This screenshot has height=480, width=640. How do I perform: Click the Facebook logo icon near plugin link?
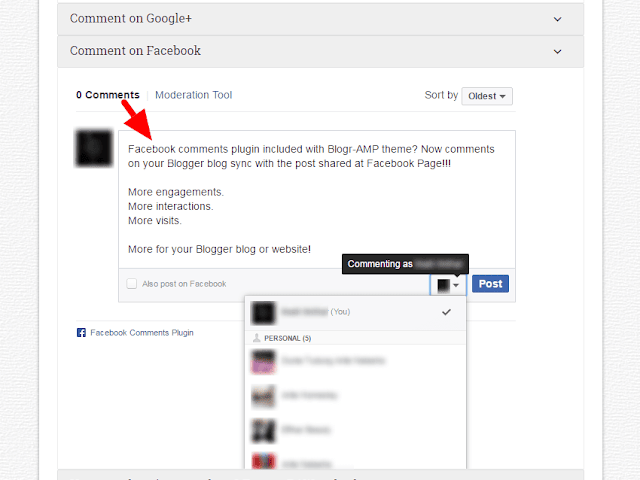click(81, 333)
